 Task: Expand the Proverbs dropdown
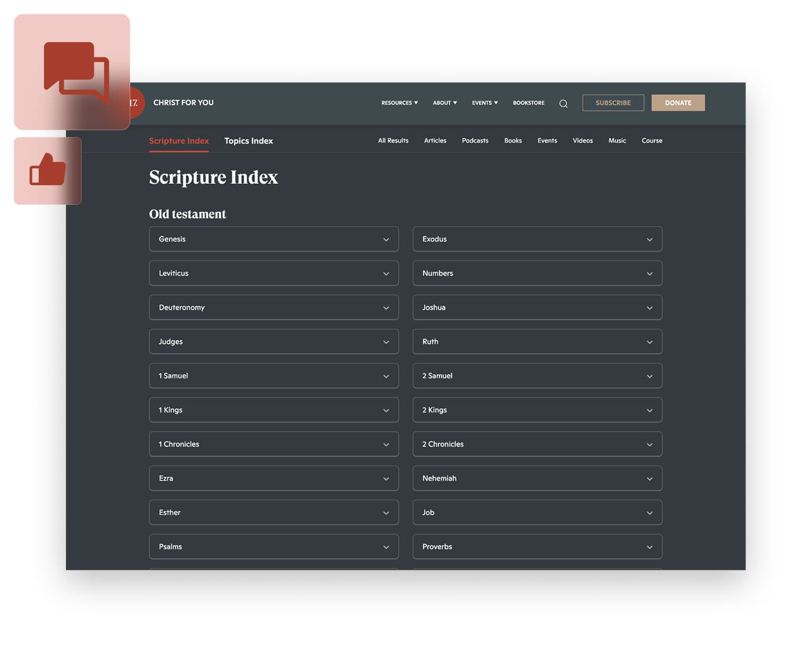pyautogui.click(x=537, y=546)
